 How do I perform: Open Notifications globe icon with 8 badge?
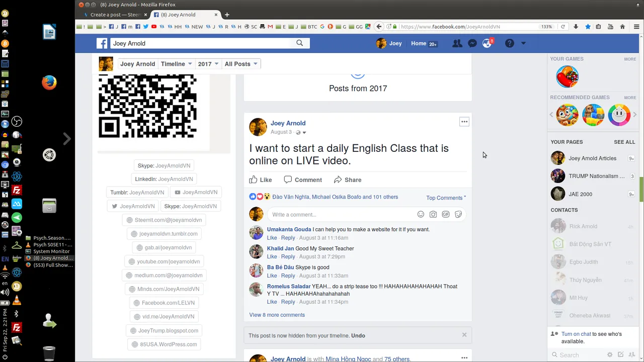(x=487, y=43)
